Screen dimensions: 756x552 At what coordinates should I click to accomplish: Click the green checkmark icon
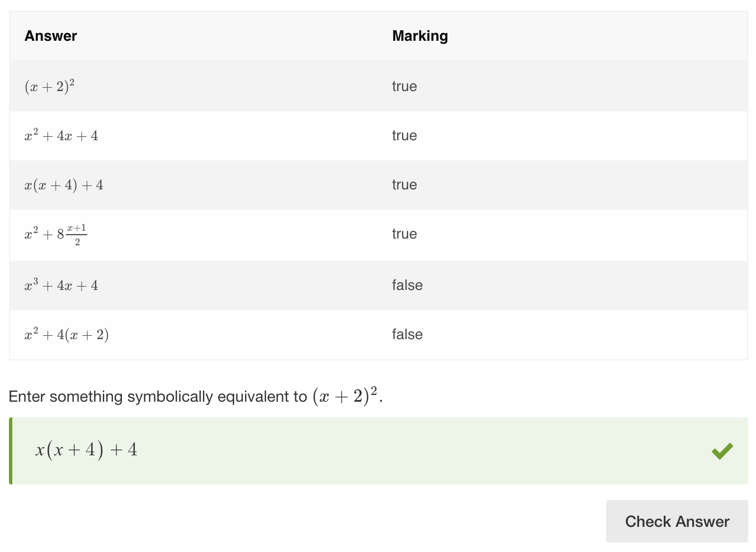click(x=722, y=450)
